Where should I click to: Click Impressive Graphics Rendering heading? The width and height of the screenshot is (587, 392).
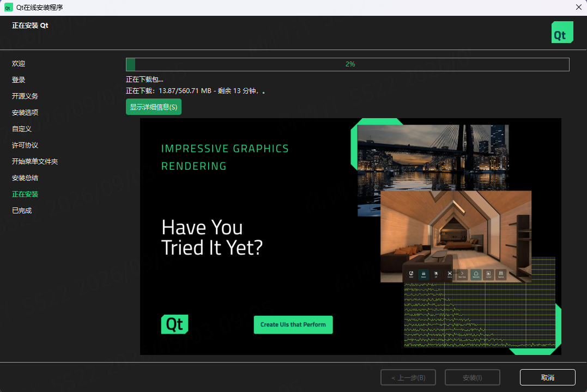225,157
